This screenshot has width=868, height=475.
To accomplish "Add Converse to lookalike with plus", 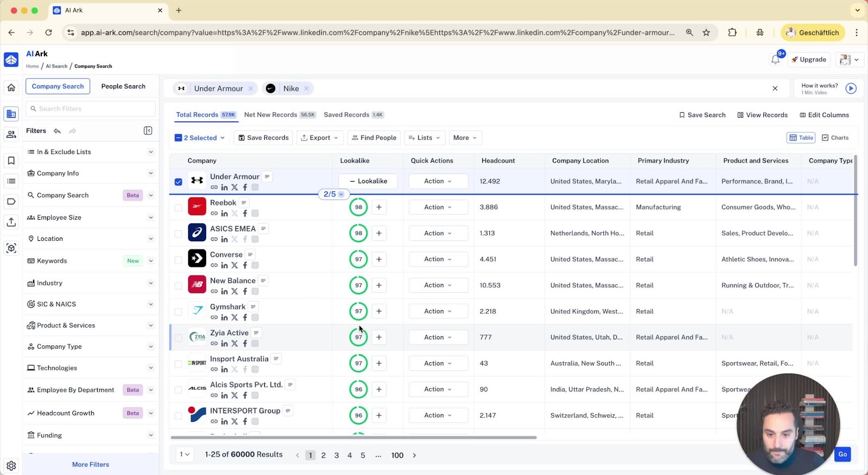I will click(379, 259).
